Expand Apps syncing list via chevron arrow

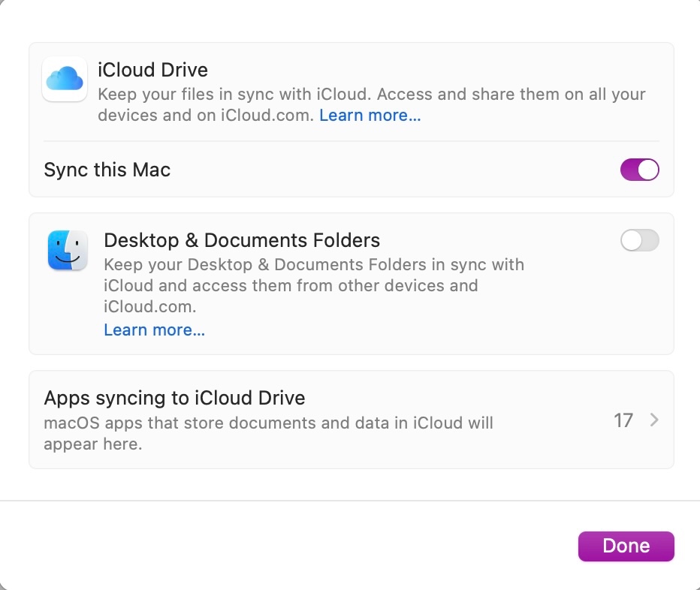click(x=654, y=420)
